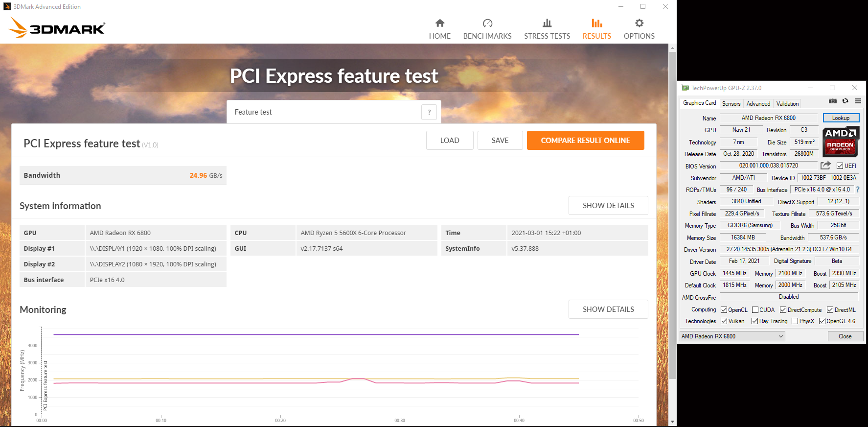Image resolution: width=868 pixels, height=427 pixels.
Task: Click the Time 2021-03-01 value
Action: pyautogui.click(x=577, y=233)
